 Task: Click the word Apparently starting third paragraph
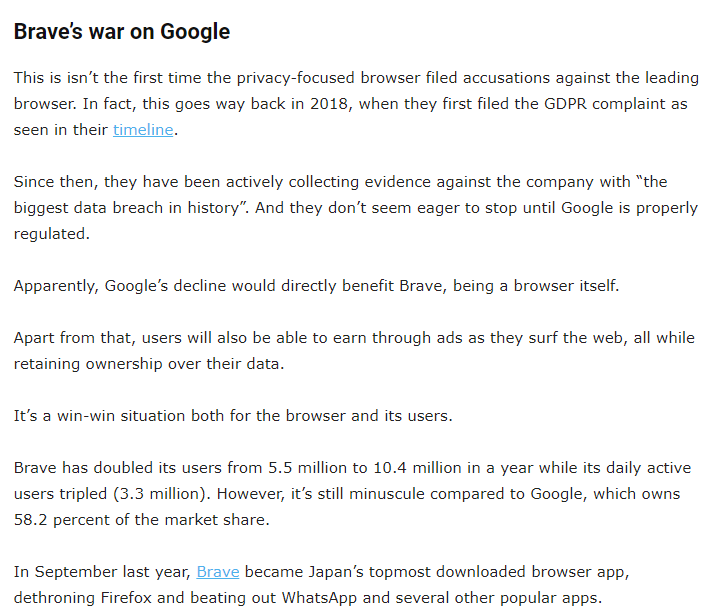pyautogui.click(x=54, y=286)
